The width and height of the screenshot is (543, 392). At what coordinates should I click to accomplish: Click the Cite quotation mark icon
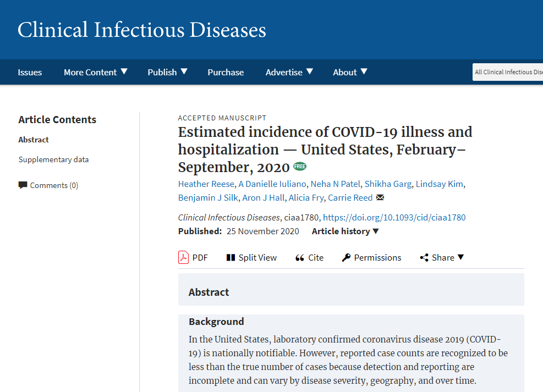[299, 258]
